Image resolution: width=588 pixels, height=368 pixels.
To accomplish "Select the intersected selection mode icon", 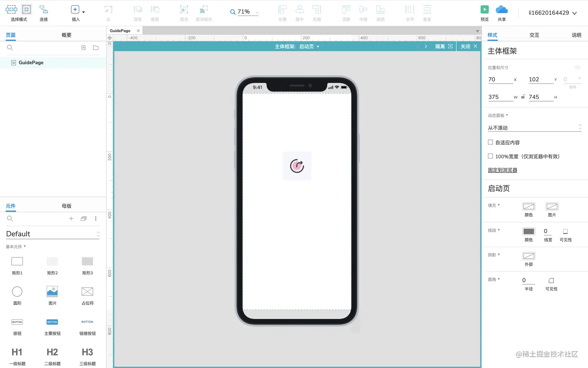I will coord(11,9).
